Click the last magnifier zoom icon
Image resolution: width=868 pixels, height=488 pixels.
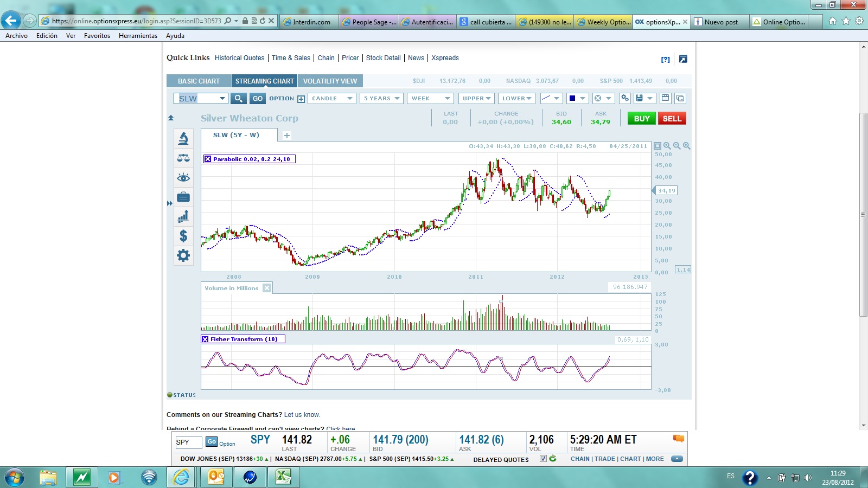pyautogui.click(x=687, y=146)
